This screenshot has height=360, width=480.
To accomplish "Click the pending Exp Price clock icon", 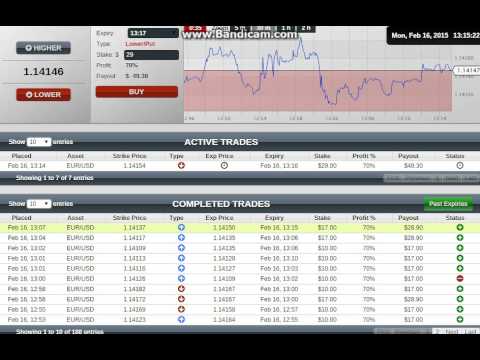I will click(x=224, y=165).
